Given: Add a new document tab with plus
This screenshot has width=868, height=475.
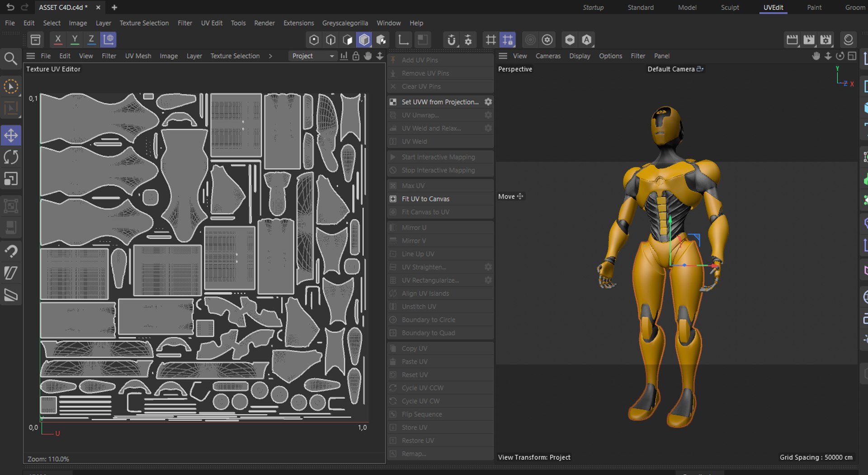Looking at the screenshot, I should click(x=114, y=8).
